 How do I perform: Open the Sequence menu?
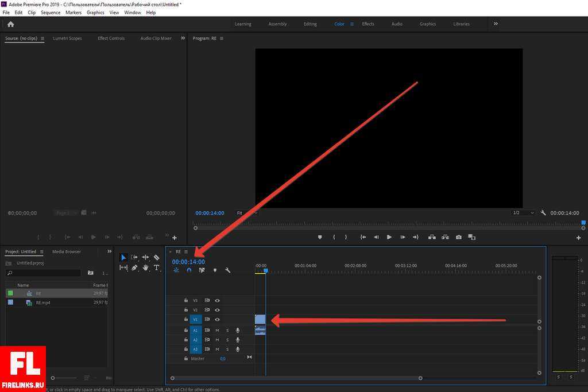pos(51,12)
